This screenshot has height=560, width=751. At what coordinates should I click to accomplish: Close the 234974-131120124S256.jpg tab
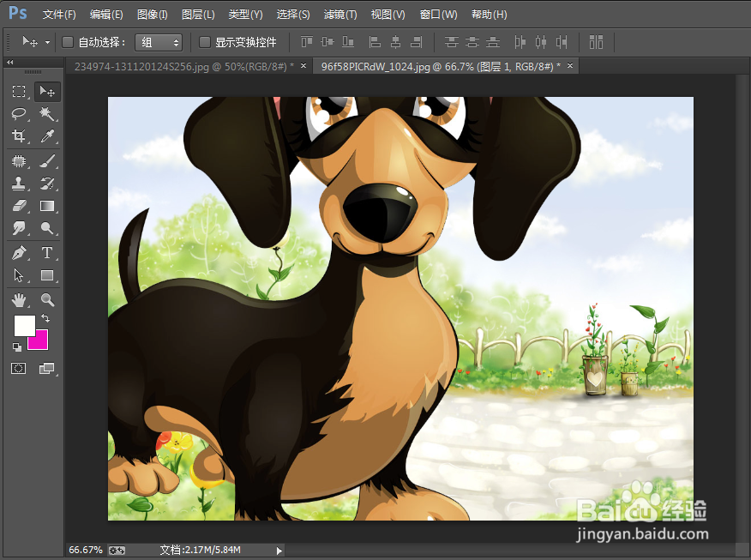pos(303,66)
